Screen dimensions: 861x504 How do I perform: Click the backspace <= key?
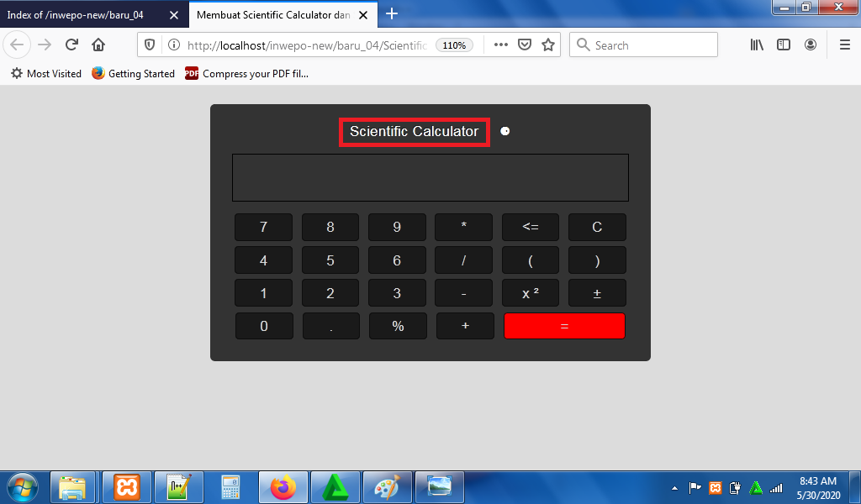[x=531, y=227]
